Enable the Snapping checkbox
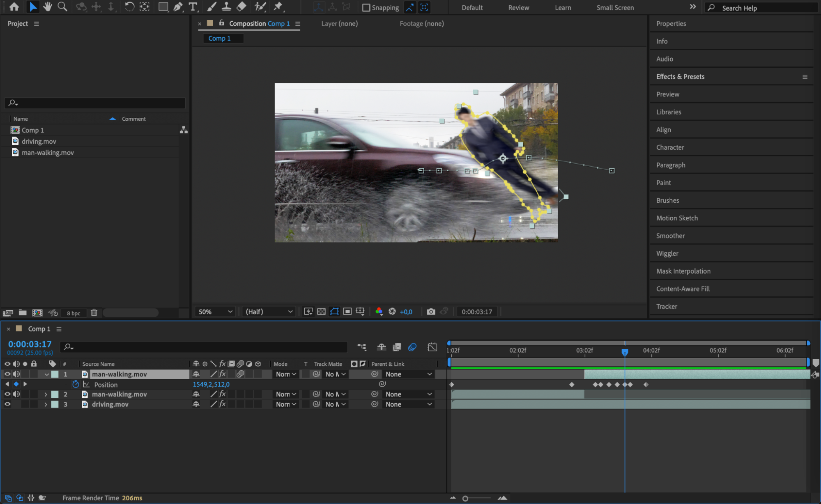This screenshot has width=821, height=504. click(366, 8)
